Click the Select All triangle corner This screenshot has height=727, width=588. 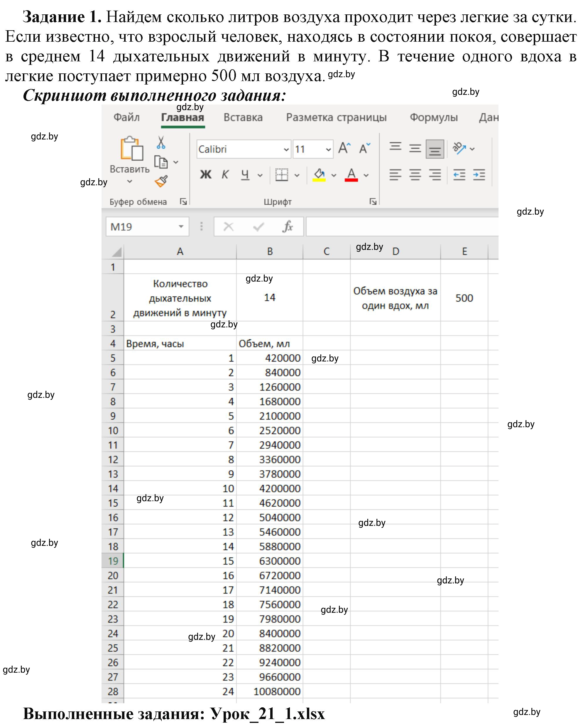tap(117, 252)
